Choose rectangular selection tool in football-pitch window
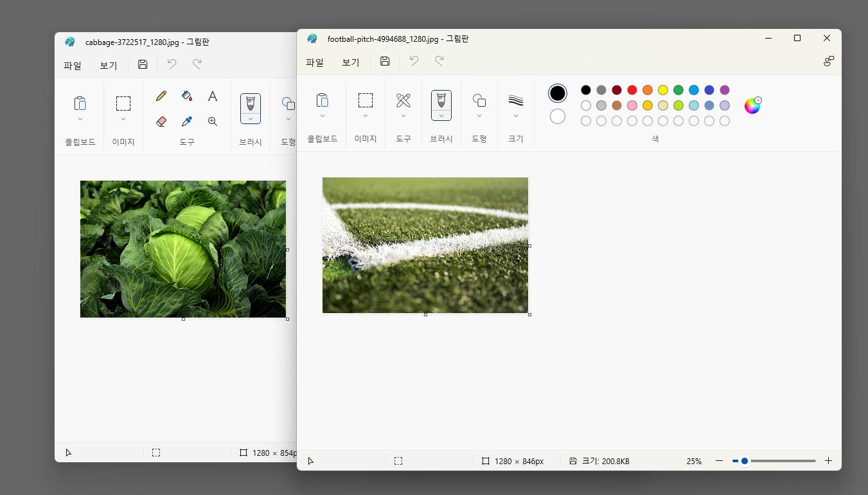The image size is (868, 495). [366, 100]
